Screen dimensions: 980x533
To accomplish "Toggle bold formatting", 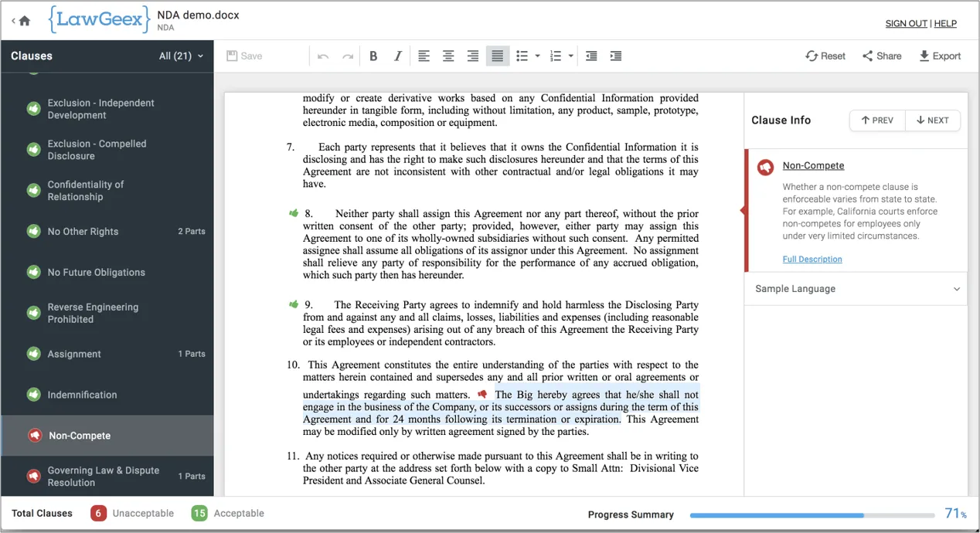I will (x=373, y=56).
